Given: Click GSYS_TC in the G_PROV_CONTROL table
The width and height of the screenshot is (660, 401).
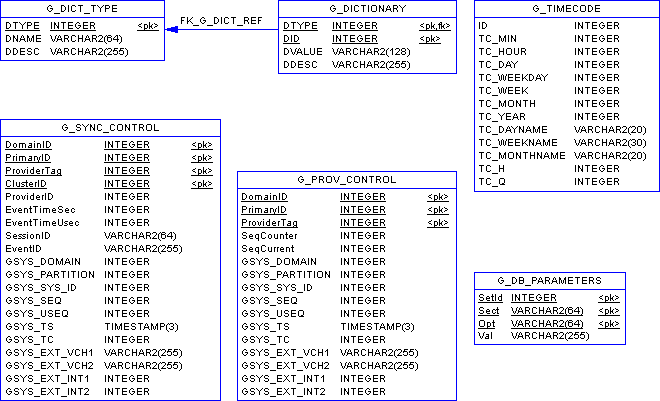Looking at the screenshot, I should pos(265,340).
